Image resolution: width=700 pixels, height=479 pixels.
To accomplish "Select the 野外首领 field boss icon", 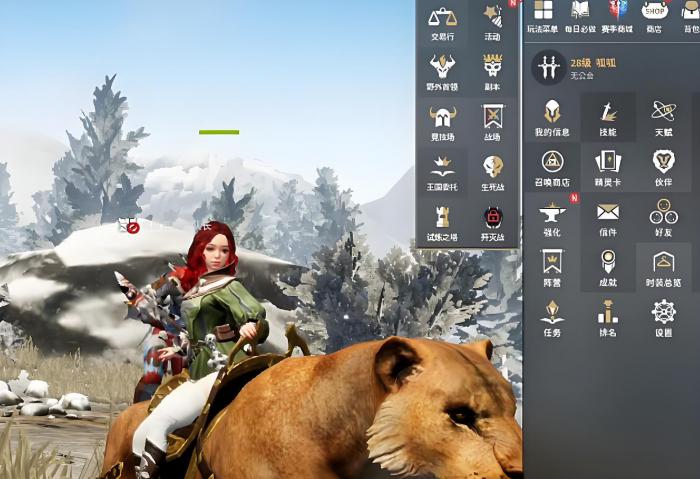I will point(442,72).
